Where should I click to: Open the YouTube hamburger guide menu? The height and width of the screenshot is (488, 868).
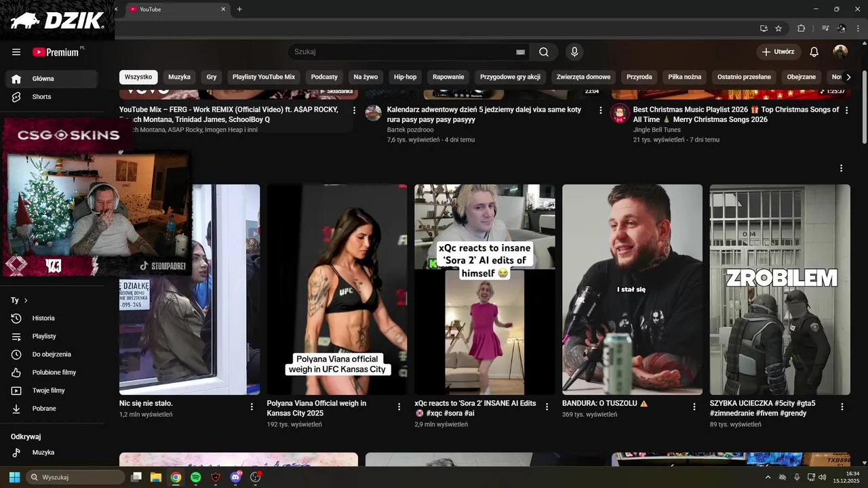click(16, 52)
